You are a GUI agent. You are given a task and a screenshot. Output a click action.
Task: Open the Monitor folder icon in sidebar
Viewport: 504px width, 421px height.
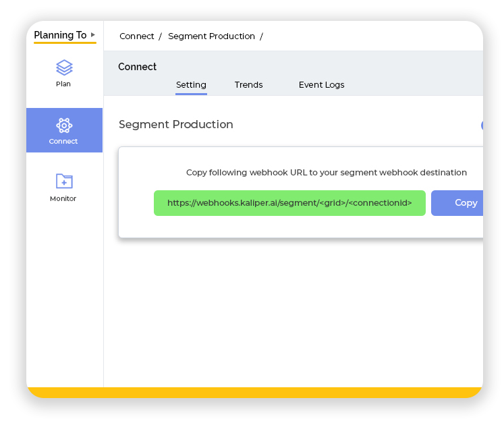click(x=64, y=181)
